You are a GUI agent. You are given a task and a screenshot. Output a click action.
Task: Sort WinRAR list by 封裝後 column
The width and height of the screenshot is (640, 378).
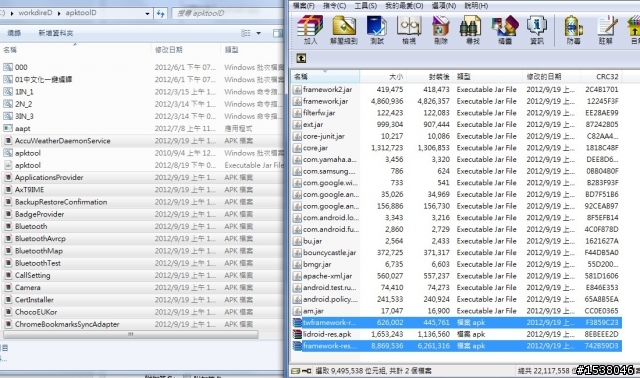[x=430, y=76]
